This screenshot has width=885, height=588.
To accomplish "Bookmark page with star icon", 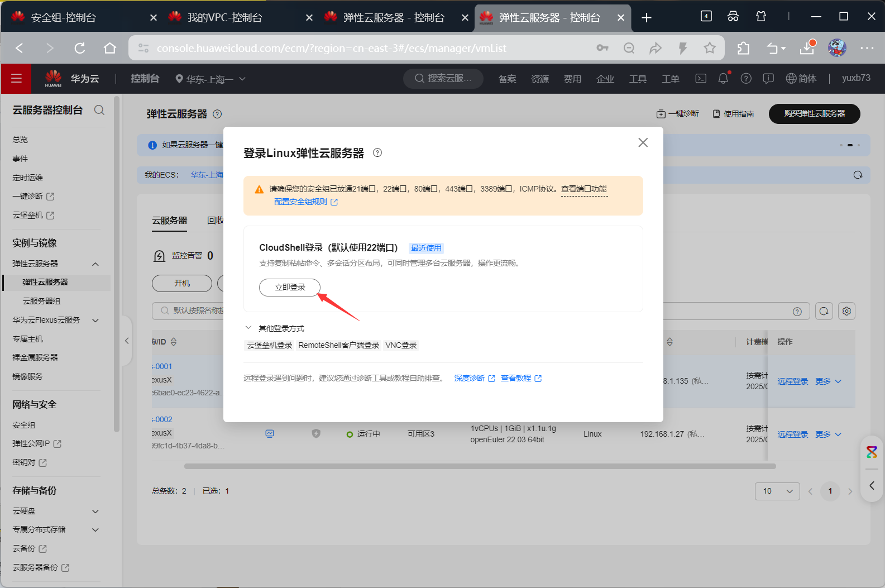I will pyautogui.click(x=710, y=48).
